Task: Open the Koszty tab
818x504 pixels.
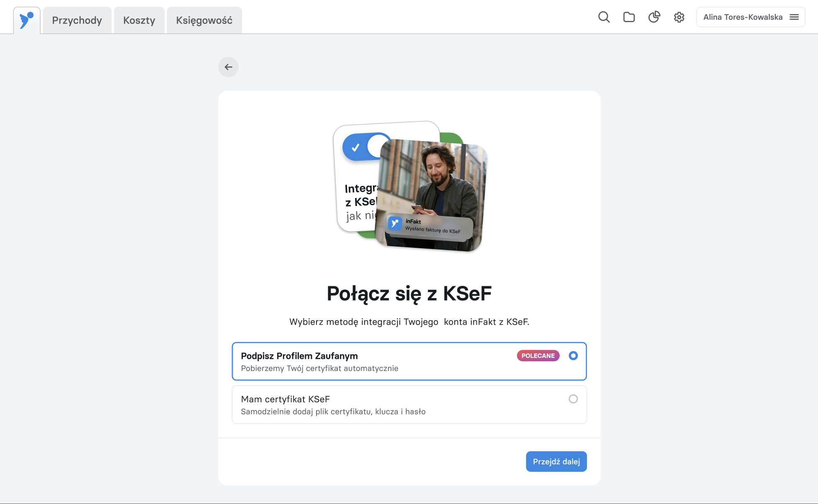Action: point(139,20)
